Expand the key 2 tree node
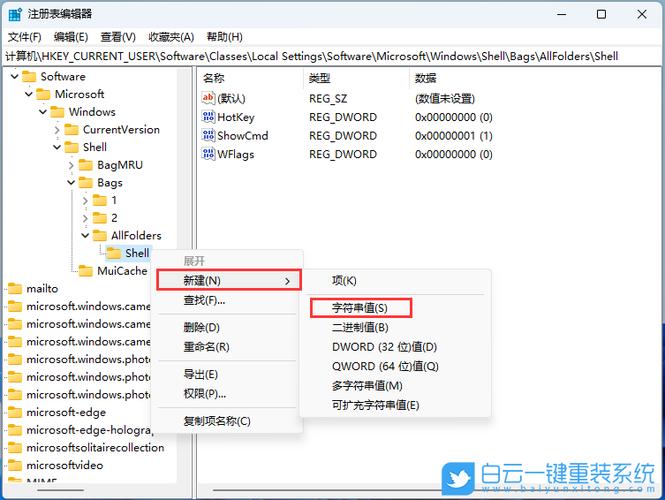 pyautogui.click(x=85, y=218)
